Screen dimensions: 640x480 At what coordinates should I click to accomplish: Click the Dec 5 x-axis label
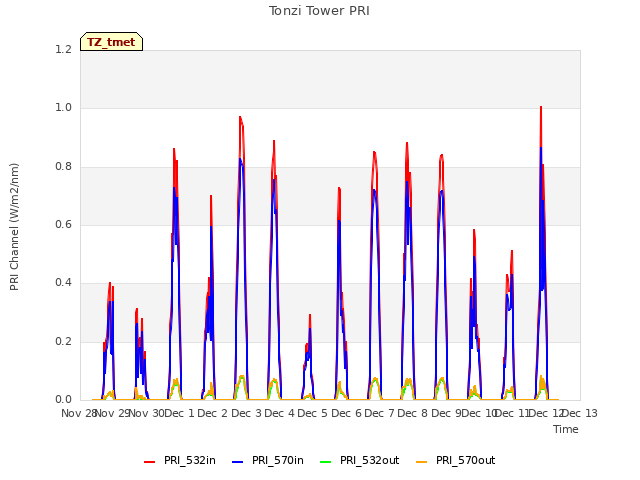[313, 413]
